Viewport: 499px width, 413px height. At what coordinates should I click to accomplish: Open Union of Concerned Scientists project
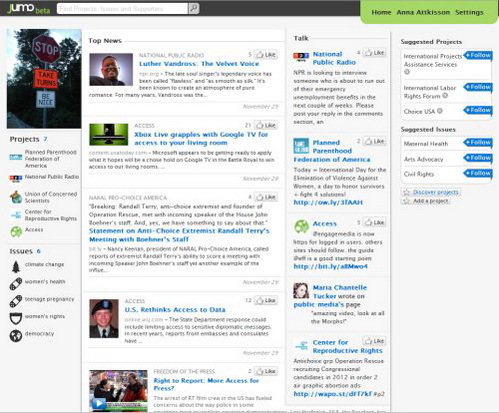click(x=51, y=197)
